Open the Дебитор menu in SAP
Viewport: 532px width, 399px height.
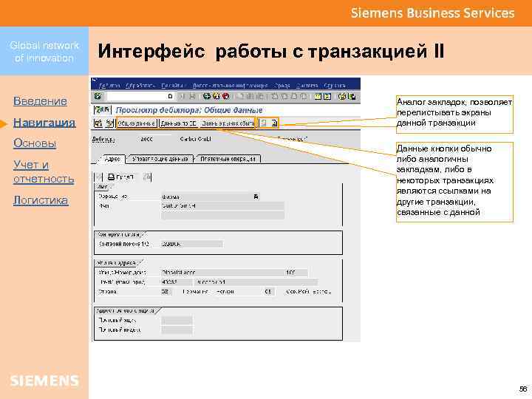pos(109,86)
